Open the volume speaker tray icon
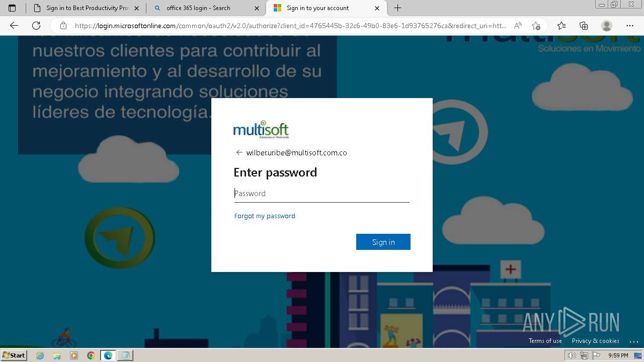644x362 pixels. click(572, 355)
